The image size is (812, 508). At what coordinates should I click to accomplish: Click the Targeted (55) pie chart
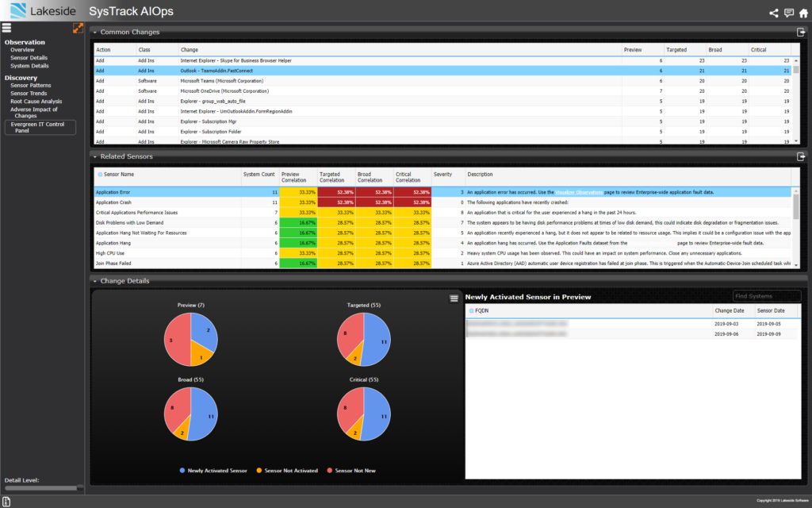363,340
